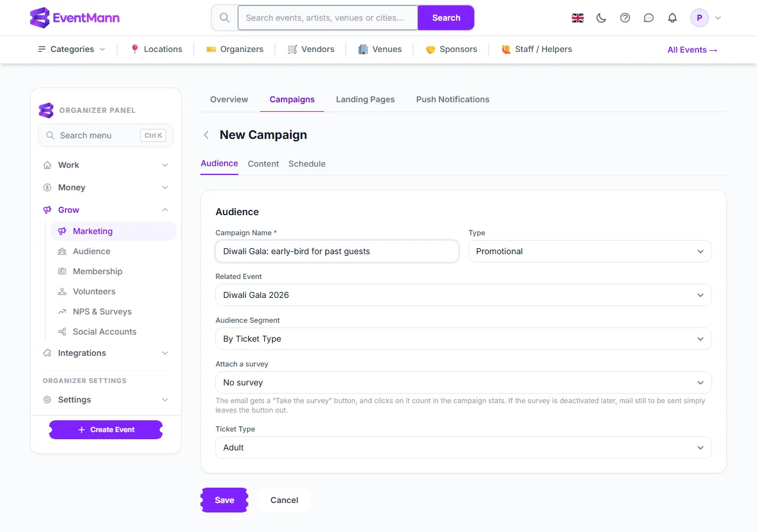Expand the Money section chevron
Viewport: 757px width, 532px height.
[x=165, y=187]
